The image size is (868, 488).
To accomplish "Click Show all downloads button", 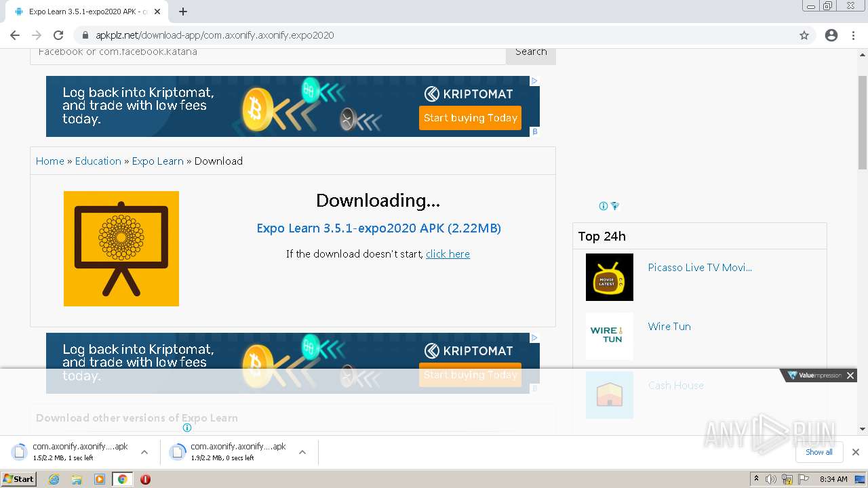I will (819, 452).
